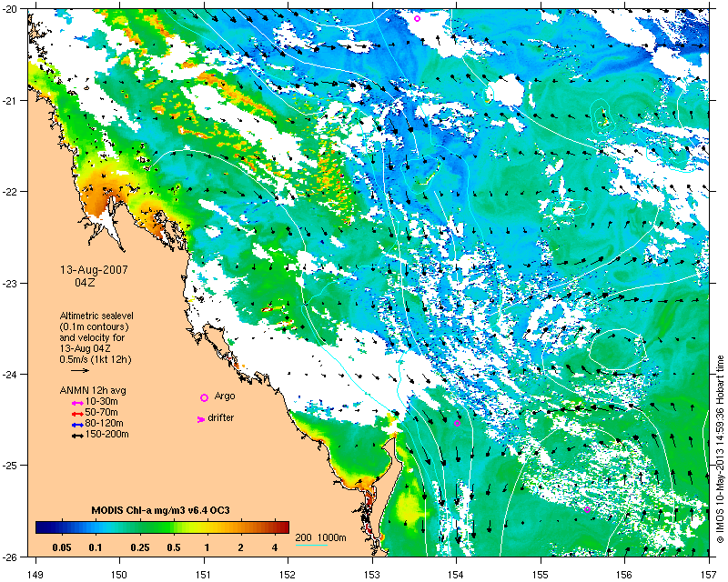Image resolution: width=728 pixels, height=582 pixels.
Task: Select the black 150-200m arrow legend icon
Action: click(77, 436)
